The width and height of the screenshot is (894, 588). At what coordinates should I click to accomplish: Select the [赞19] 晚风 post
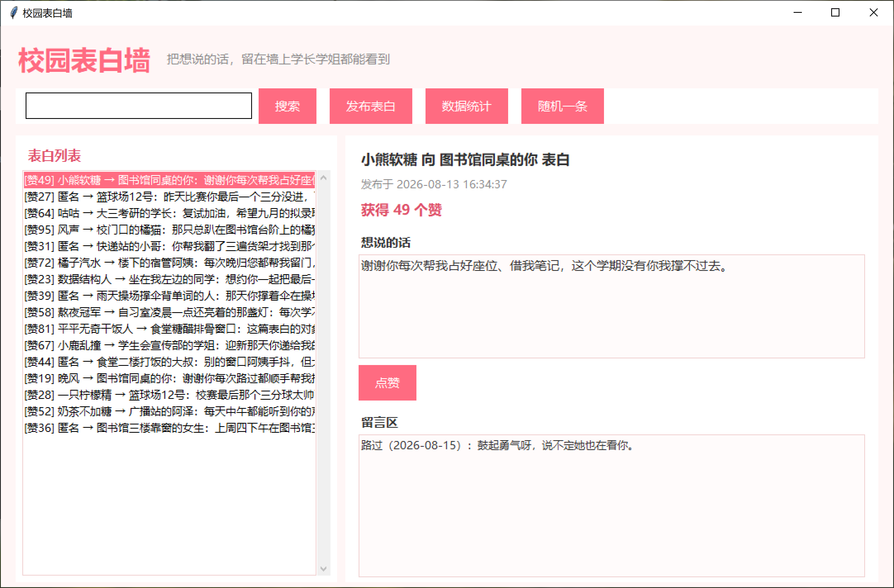coord(169,378)
